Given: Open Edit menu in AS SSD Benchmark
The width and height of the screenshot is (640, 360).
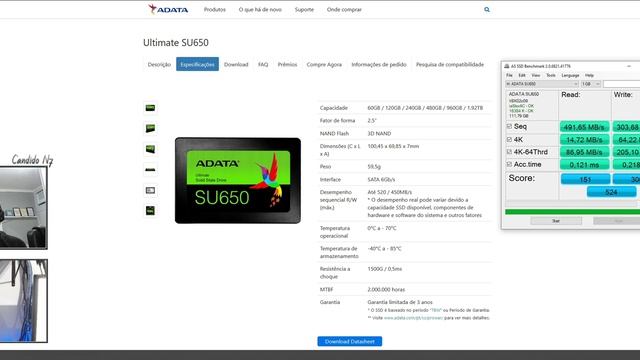Looking at the screenshot, I should (522, 76).
